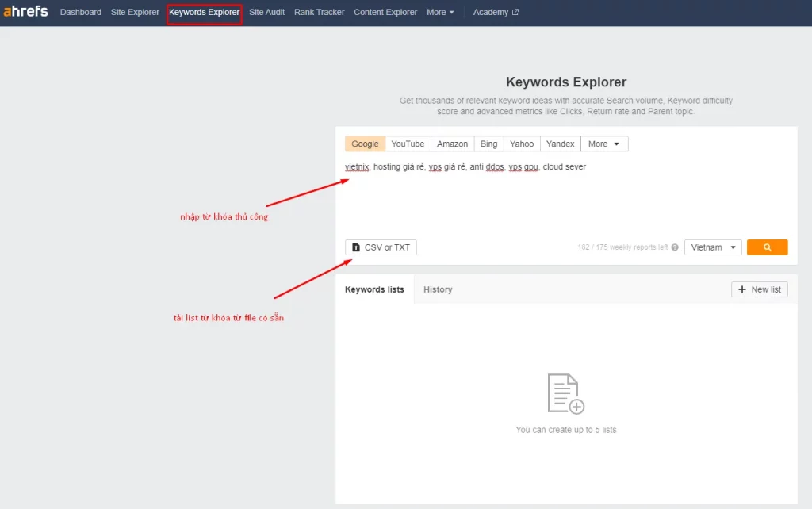Open the Vietnam country dropdown
The width and height of the screenshot is (812, 509).
tap(713, 247)
